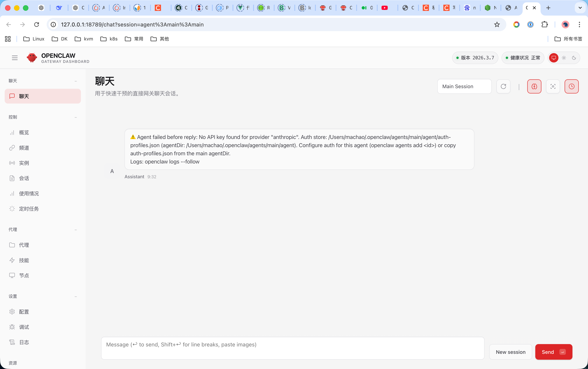The height and width of the screenshot is (369, 588).
Task: Open the 概览 overview panel
Action: click(24, 132)
